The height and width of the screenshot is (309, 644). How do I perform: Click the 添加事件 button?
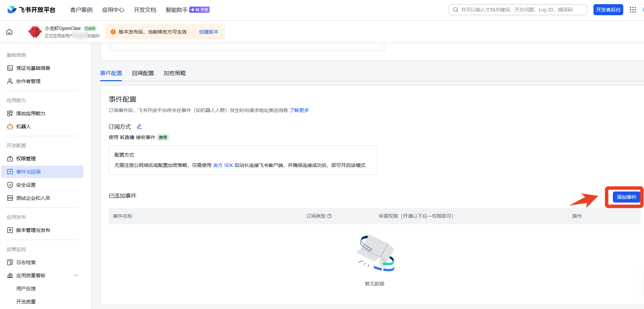coord(626,197)
